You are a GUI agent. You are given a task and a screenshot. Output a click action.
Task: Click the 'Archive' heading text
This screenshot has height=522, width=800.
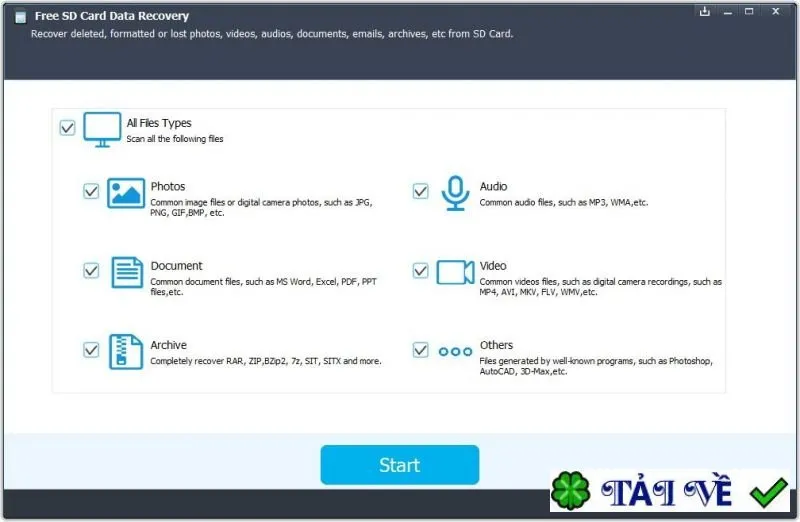[168, 345]
